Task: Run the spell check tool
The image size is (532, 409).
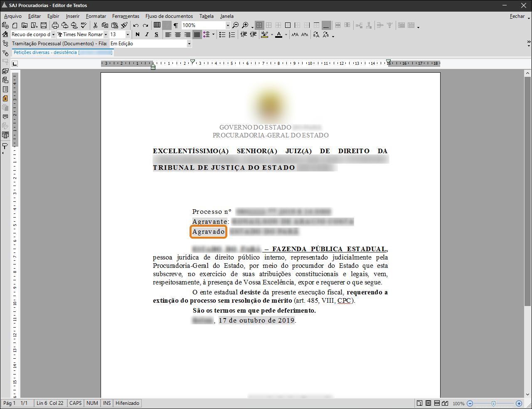Action: (x=84, y=25)
